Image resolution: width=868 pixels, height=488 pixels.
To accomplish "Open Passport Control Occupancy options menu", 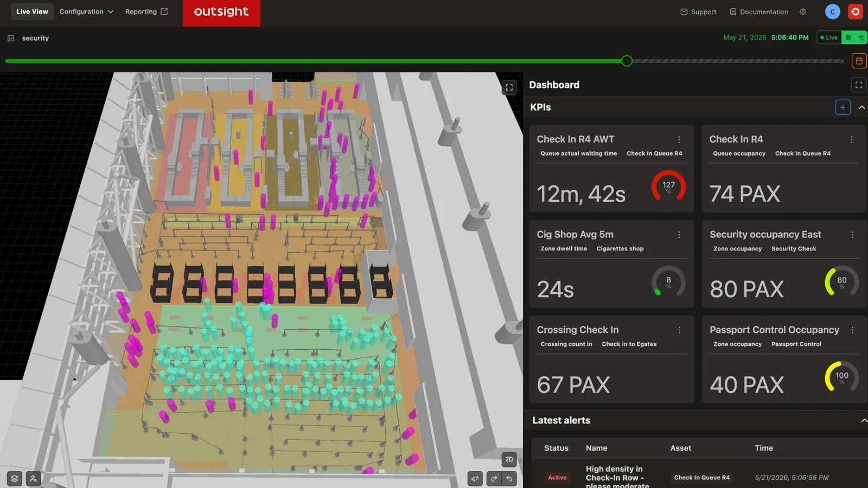I will point(852,330).
